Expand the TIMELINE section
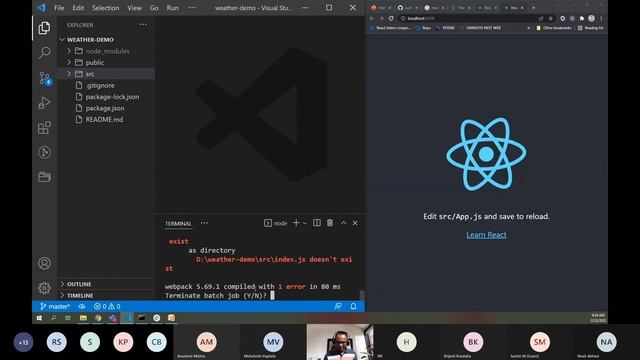 click(x=62, y=295)
